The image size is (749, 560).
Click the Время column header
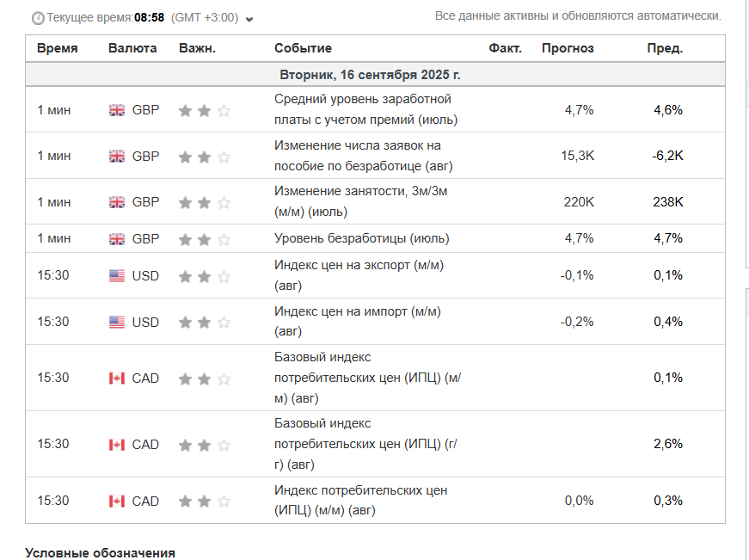click(x=58, y=48)
